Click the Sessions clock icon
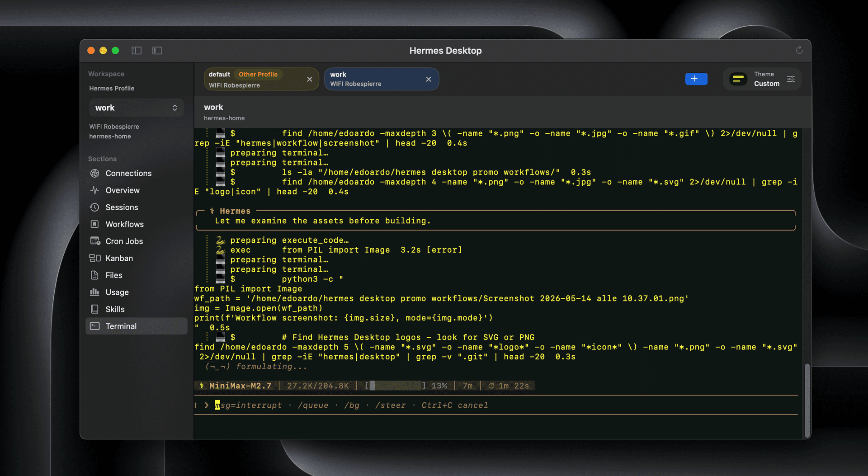Screen dimensions: 868x476 (94, 207)
